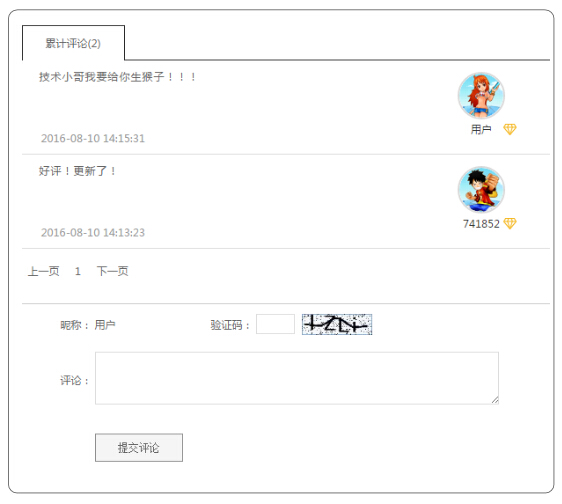Viewport: 562px width, 504px height.
Task: Click the 昵称 value 用户 in form
Action: [x=105, y=325]
